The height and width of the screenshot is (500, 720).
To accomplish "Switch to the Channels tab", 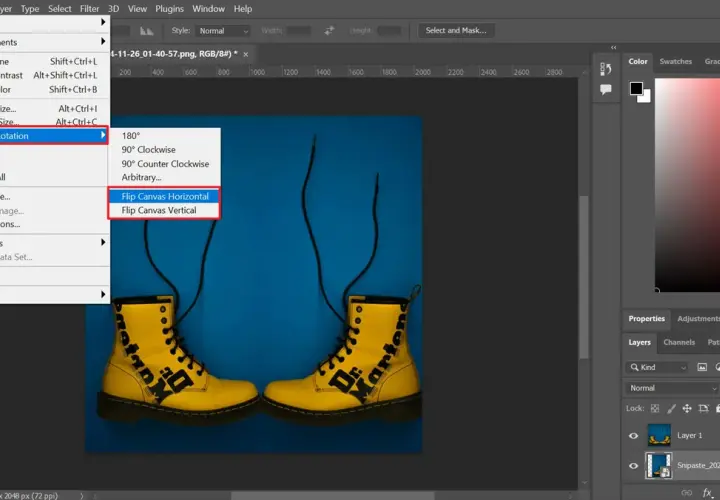I will [x=679, y=342].
